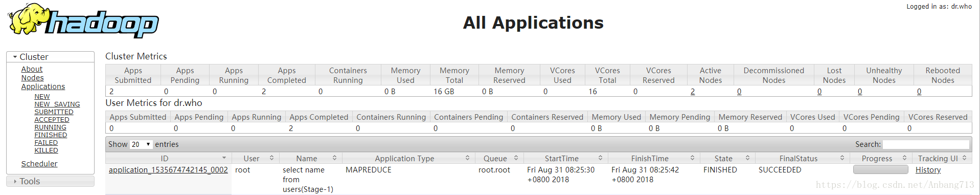Focus the Search input field
The height and width of the screenshot is (195, 980).
click(926, 144)
